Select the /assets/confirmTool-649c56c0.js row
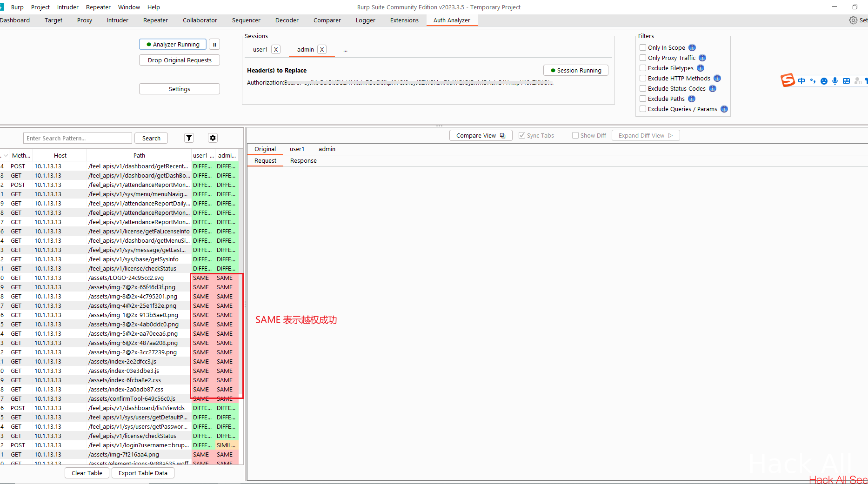 119,399
